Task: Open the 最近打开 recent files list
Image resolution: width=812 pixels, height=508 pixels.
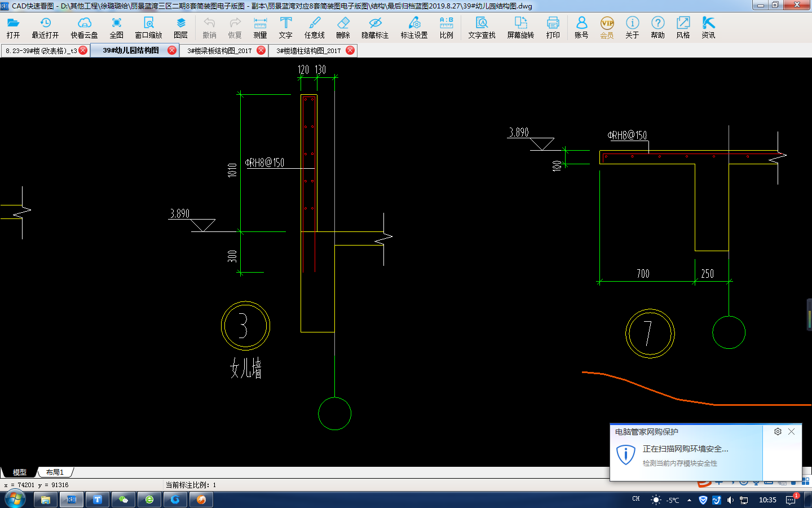Action: click(x=45, y=27)
